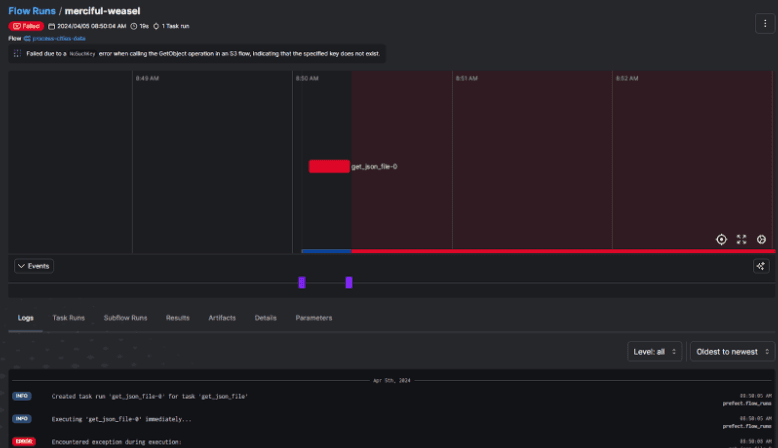Open the Oldest to newest sort dropdown

click(x=732, y=351)
